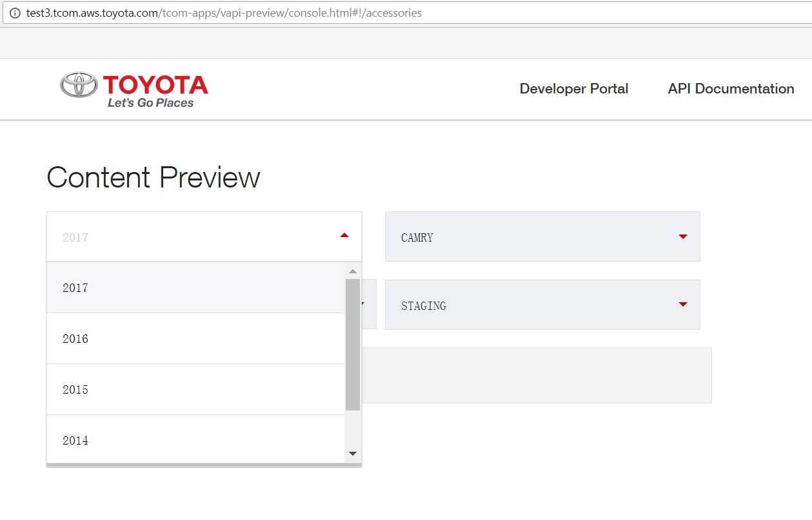812x520 pixels.
Task: Choose 2015 from the year list
Action: 196,390
